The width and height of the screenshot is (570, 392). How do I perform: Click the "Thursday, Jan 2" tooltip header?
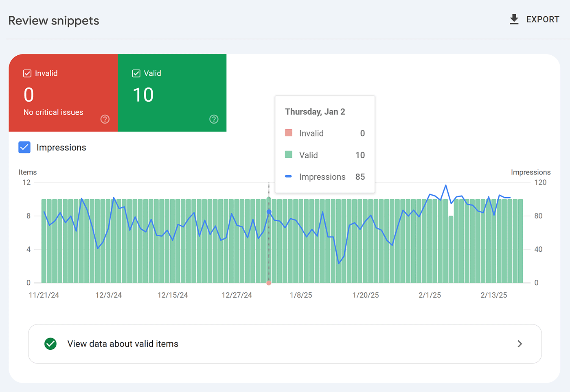tap(314, 111)
